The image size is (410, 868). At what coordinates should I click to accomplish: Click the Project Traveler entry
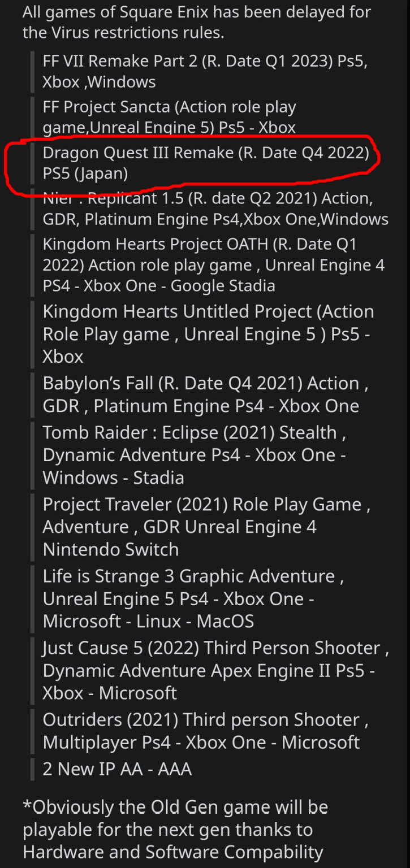pyautogui.click(x=206, y=527)
